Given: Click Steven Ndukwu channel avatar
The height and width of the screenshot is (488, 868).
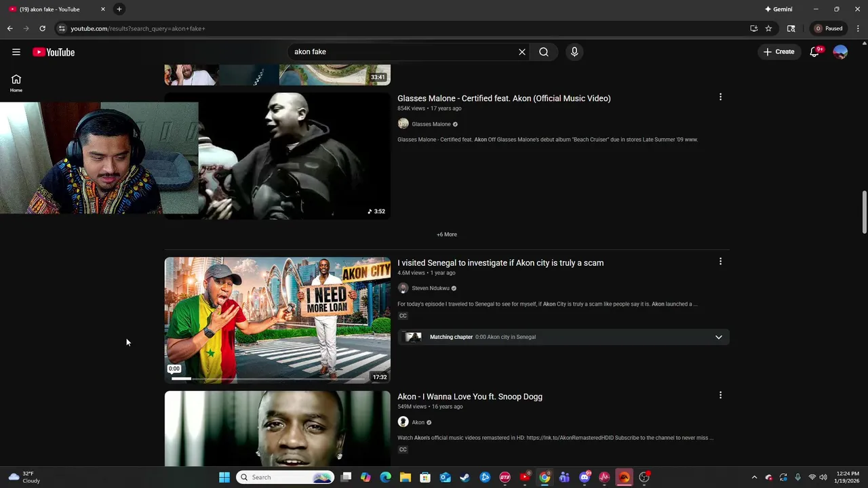Looking at the screenshot, I should [403, 288].
